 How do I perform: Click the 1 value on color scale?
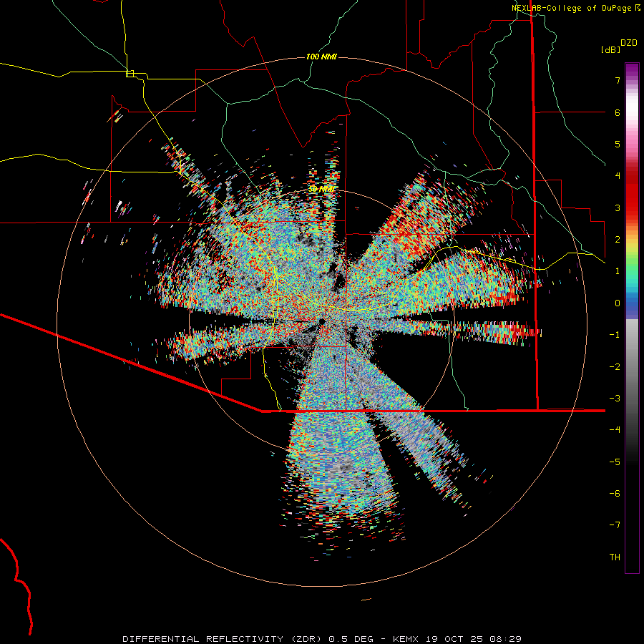[x=618, y=271]
